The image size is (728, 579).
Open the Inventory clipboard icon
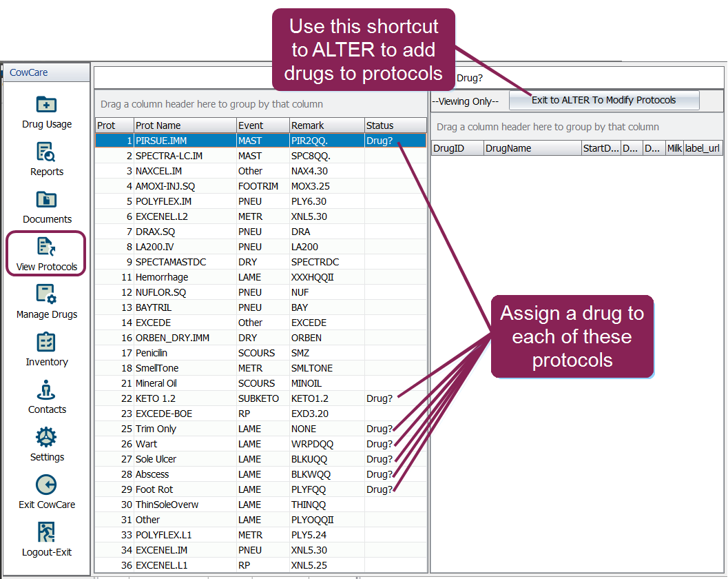click(46, 343)
